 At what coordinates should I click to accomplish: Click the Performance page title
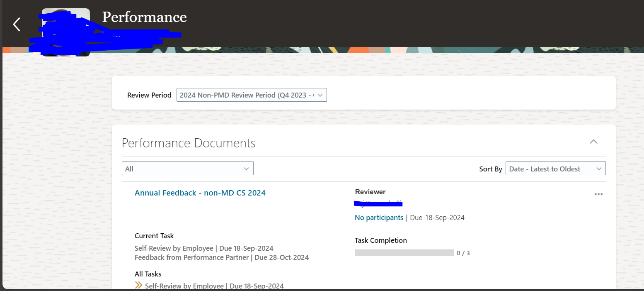coord(144,17)
